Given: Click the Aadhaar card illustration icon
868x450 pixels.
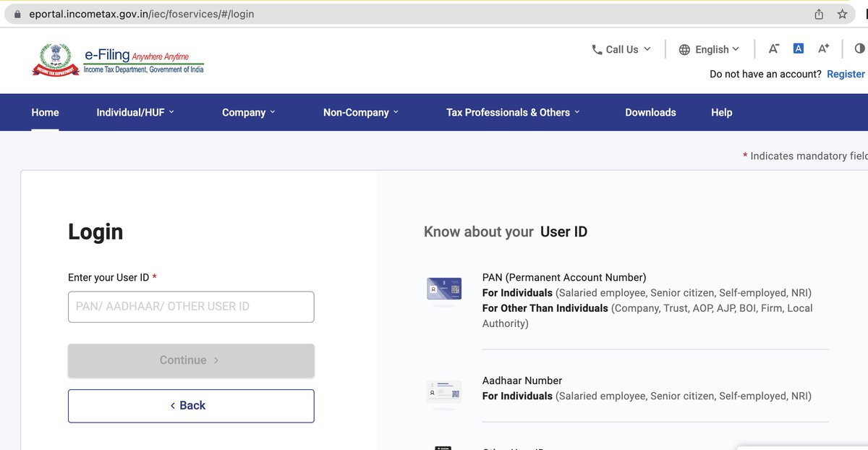Looking at the screenshot, I should [x=444, y=392].
